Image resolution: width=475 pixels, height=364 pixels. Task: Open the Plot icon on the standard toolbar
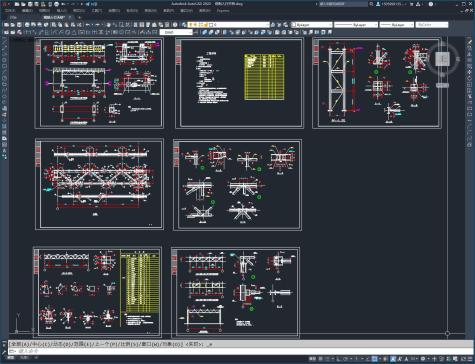[x=27, y=25]
